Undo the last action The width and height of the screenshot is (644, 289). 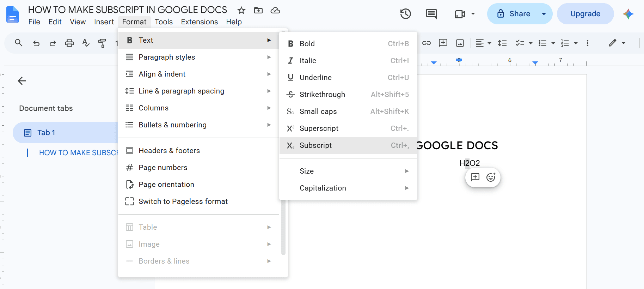pyautogui.click(x=36, y=43)
